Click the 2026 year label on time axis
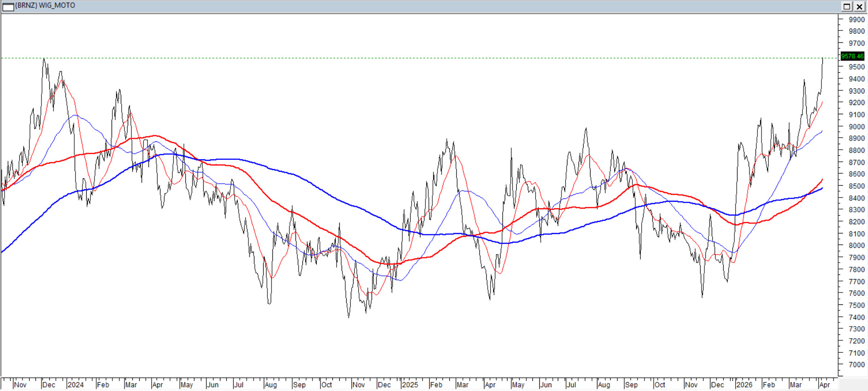Image resolution: width=868 pixels, height=391 pixels. pyautogui.click(x=744, y=385)
